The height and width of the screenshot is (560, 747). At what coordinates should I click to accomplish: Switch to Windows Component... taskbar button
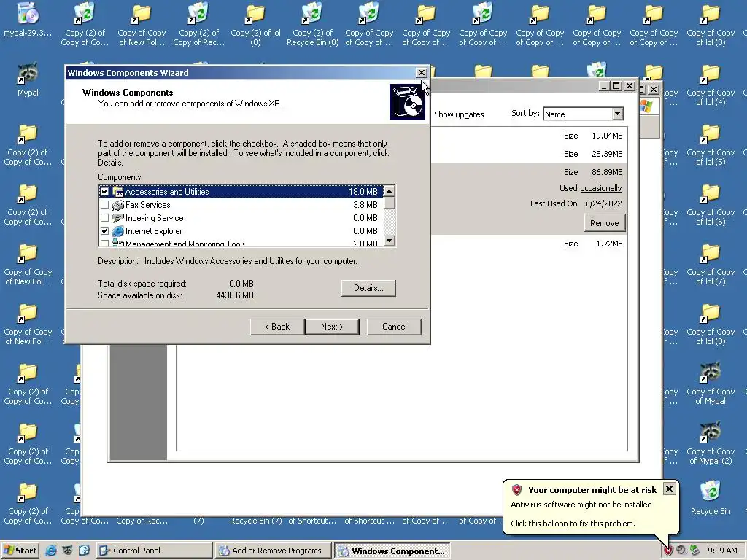[x=392, y=551]
